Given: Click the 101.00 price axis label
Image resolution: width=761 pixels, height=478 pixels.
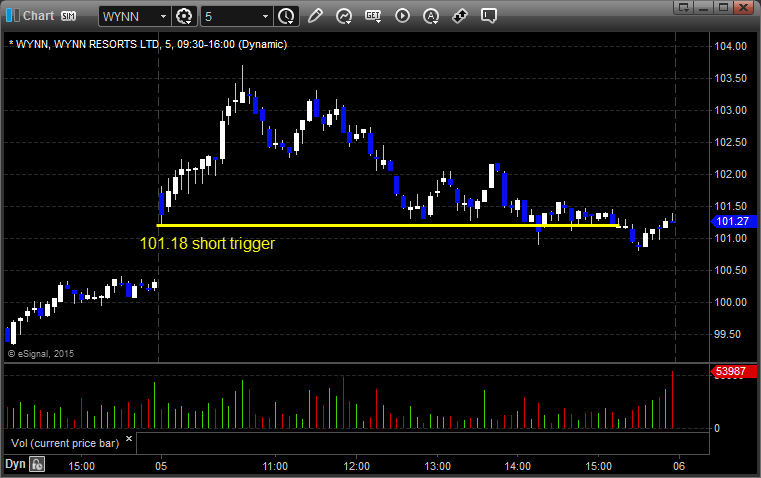Looking at the screenshot, I should coord(730,238).
